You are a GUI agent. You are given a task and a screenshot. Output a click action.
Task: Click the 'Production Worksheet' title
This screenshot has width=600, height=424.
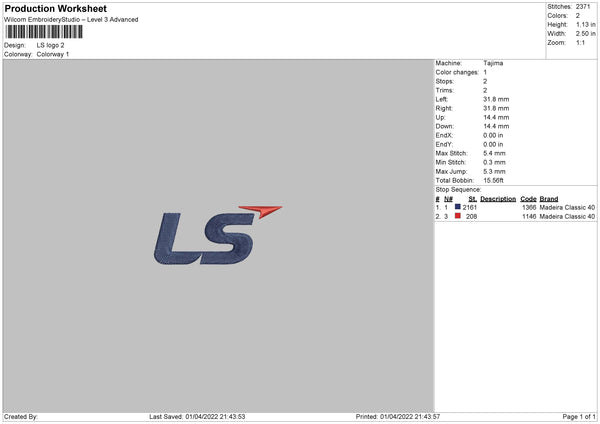click(55, 8)
